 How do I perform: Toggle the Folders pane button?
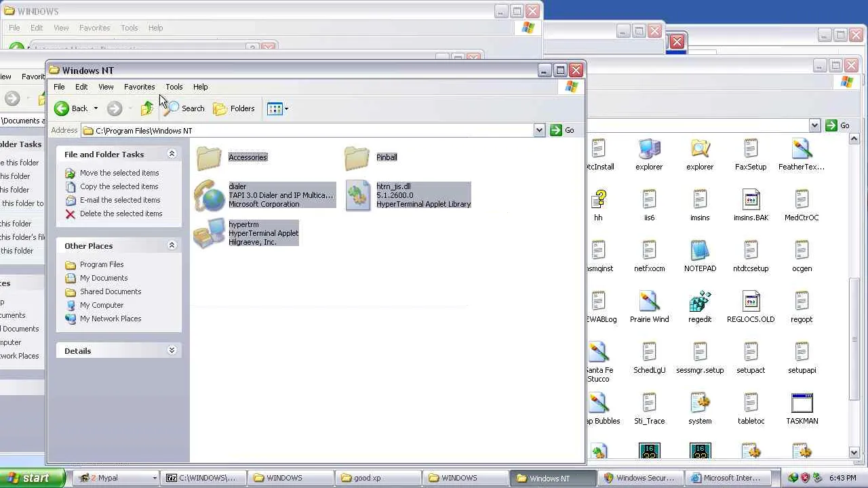click(x=234, y=108)
